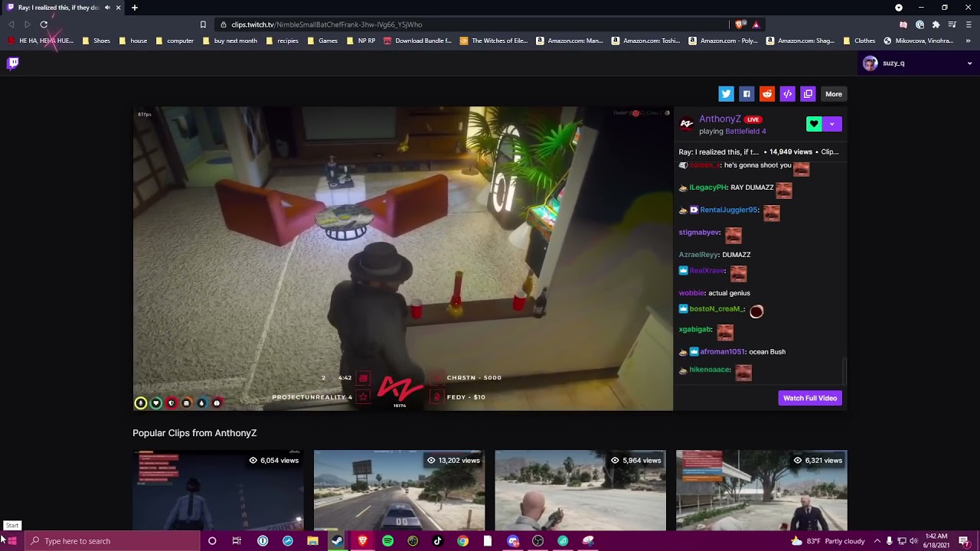Open clip thumbnail with 6,054 views
The height and width of the screenshot is (551, 980).
(218, 490)
